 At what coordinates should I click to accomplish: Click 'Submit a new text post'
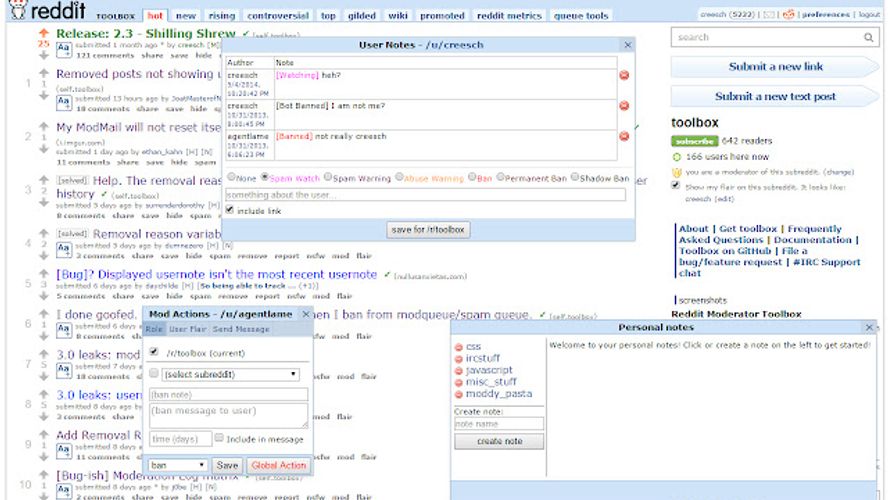(775, 96)
